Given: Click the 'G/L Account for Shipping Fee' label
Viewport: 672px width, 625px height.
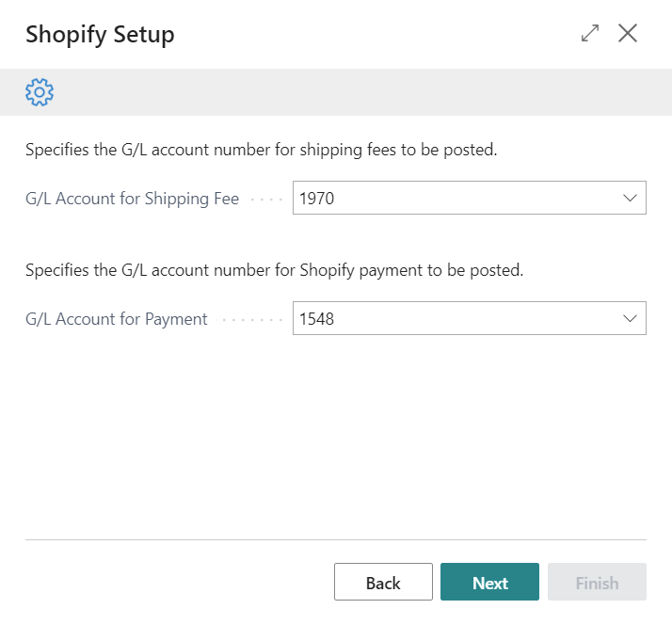Looking at the screenshot, I should pos(132,199).
